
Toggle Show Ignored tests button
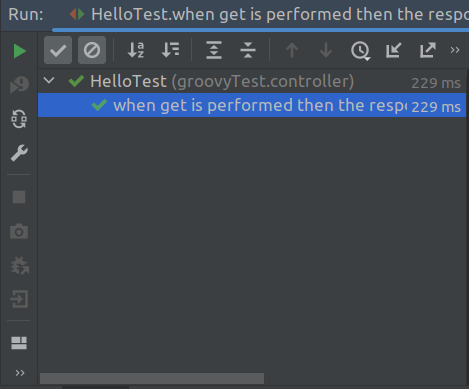92,50
